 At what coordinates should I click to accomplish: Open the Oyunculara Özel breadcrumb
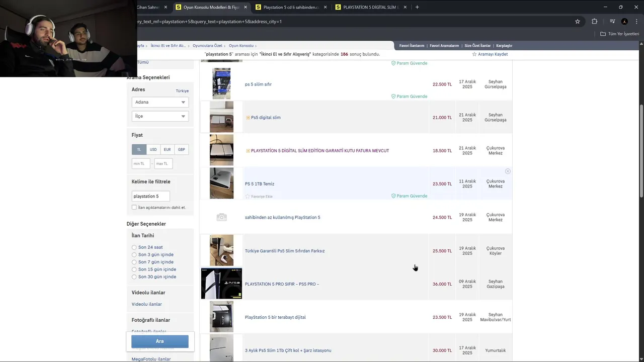click(207, 46)
